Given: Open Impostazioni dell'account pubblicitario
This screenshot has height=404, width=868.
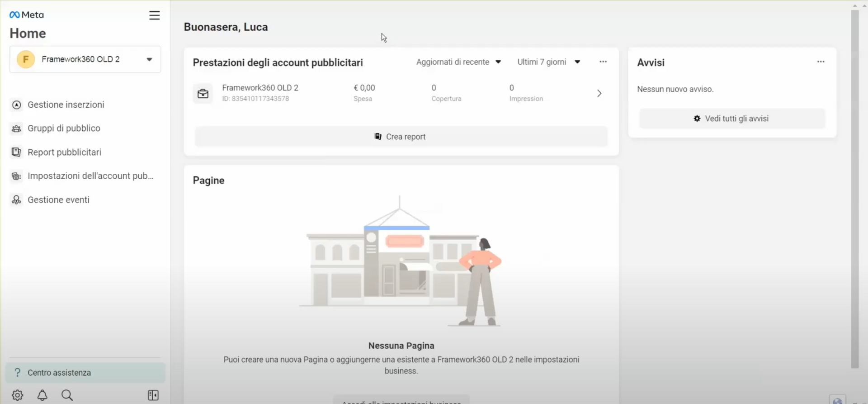Looking at the screenshot, I should [x=90, y=176].
